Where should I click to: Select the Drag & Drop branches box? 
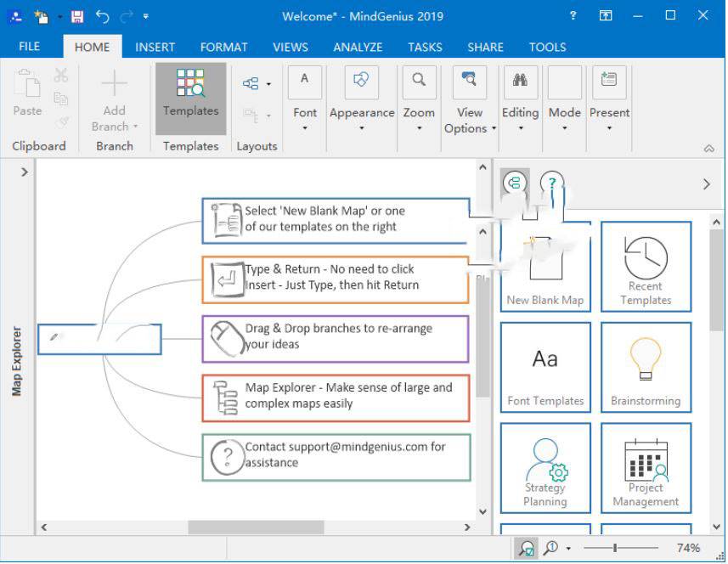pyautogui.click(x=336, y=339)
